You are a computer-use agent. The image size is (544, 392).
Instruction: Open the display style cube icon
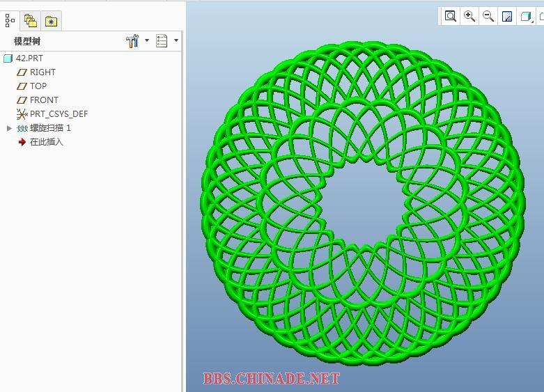[527, 16]
